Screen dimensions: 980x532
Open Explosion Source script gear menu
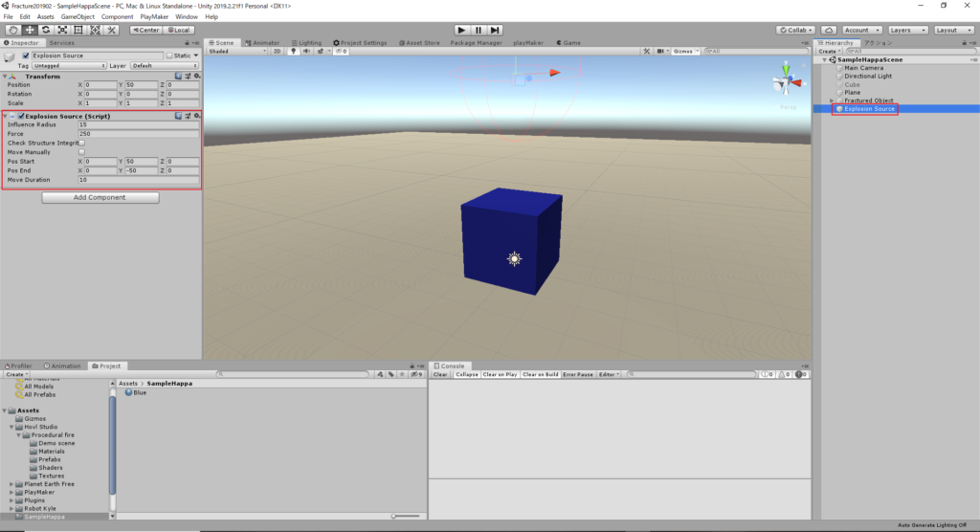pyautogui.click(x=197, y=116)
